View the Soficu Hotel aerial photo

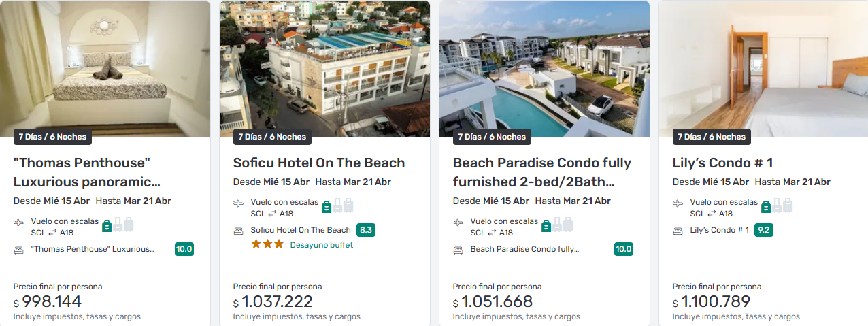(x=324, y=65)
